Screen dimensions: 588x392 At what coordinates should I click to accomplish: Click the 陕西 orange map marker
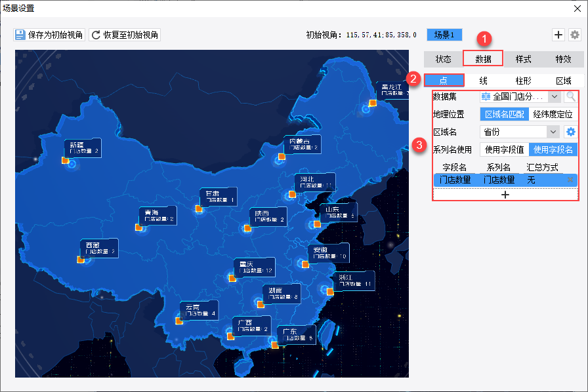click(247, 228)
